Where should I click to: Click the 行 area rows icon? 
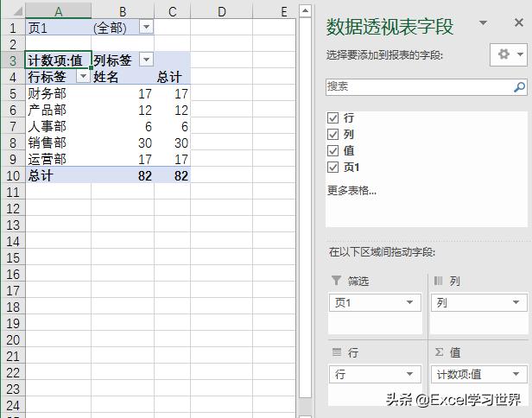pos(337,351)
